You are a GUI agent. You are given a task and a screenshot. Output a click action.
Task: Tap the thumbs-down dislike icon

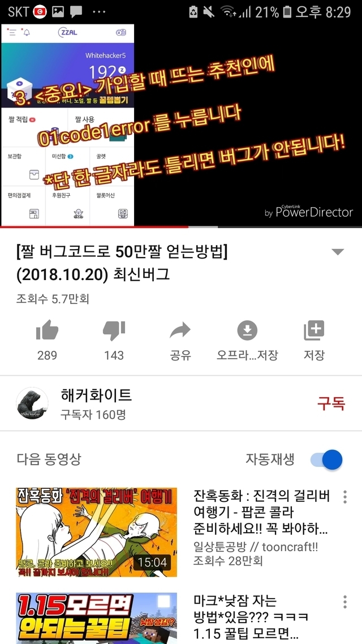[x=114, y=330]
